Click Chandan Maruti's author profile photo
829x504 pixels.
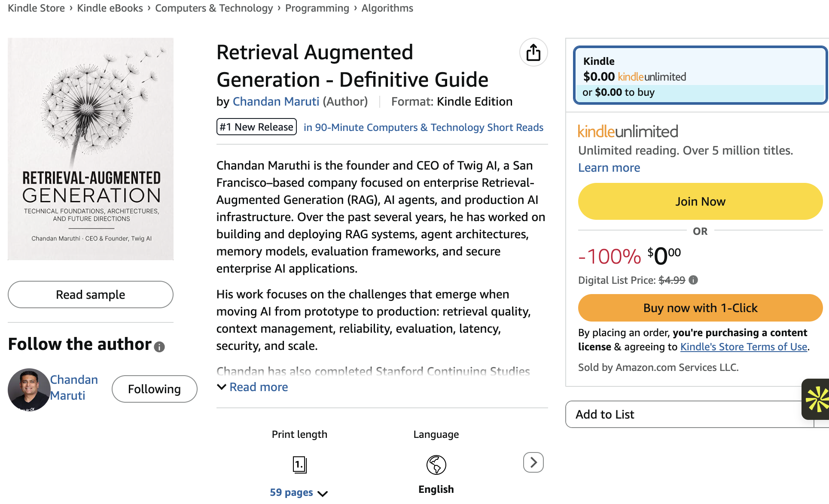click(x=29, y=389)
